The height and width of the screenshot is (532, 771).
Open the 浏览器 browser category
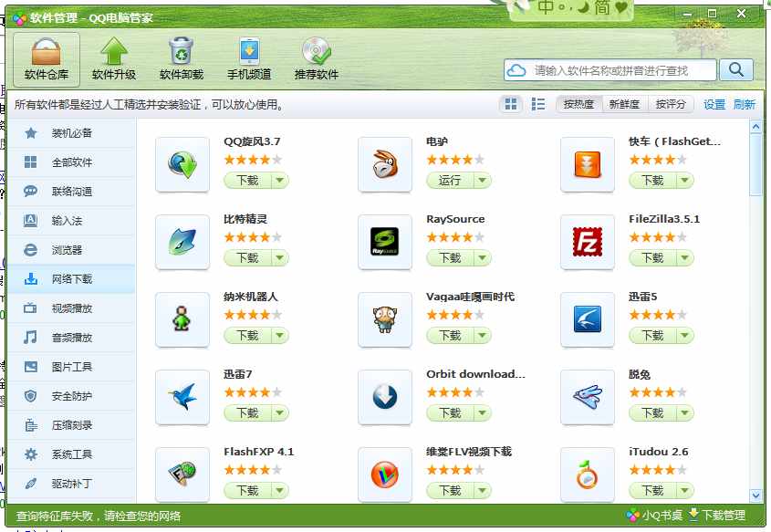[71, 250]
